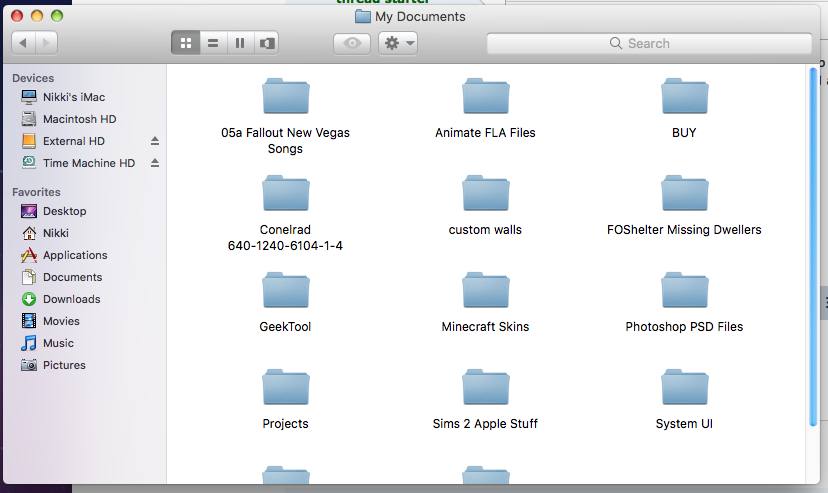Screen dimensions: 828x493
Task: Go back with the back arrow
Action: [23, 43]
